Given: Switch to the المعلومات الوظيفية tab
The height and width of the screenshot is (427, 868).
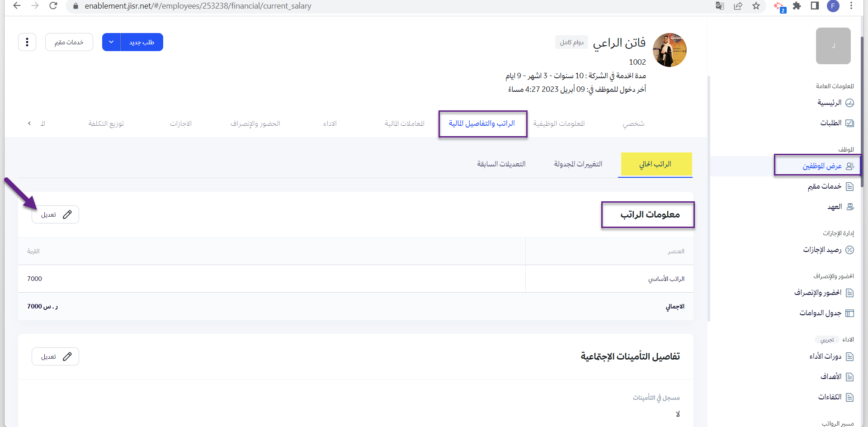Looking at the screenshot, I should click(559, 123).
